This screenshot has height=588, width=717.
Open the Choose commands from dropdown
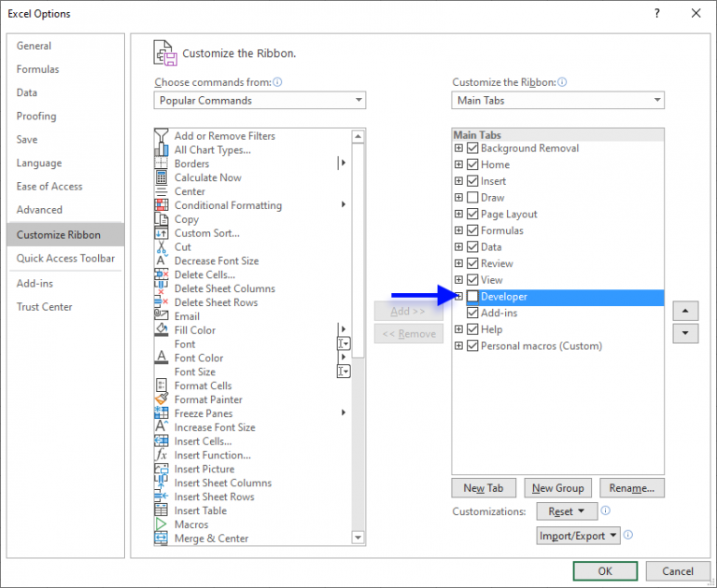click(260, 101)
